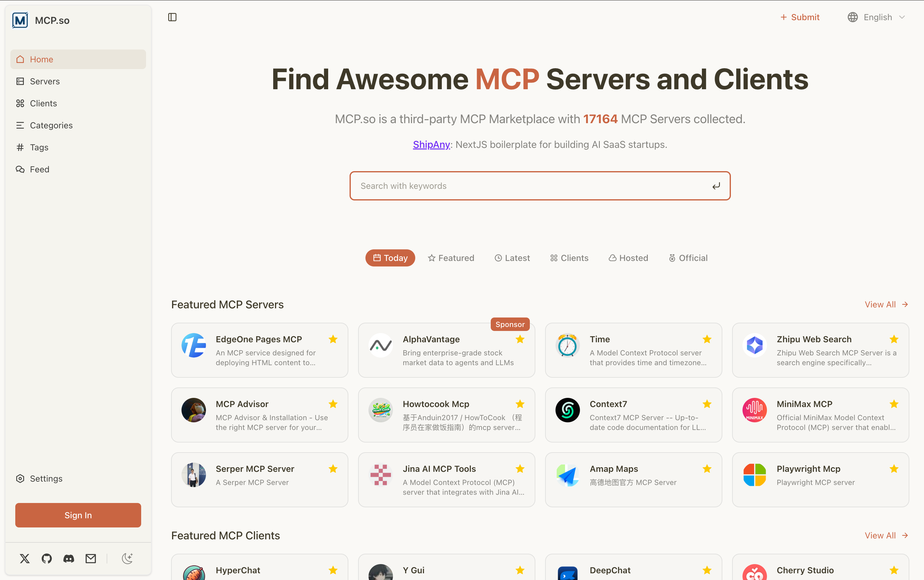Screen dimensions: 924x580
Task: Switch to the Clients filter tab
Action: [569, 258]
